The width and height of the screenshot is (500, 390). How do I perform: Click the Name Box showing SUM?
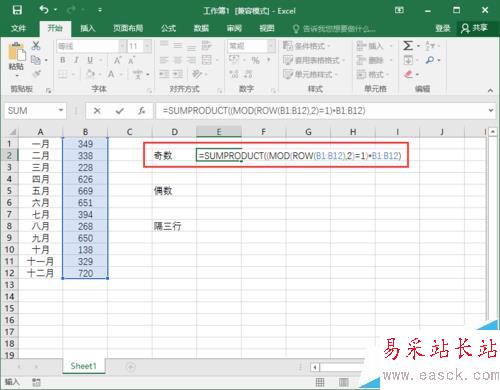(35, 110)
